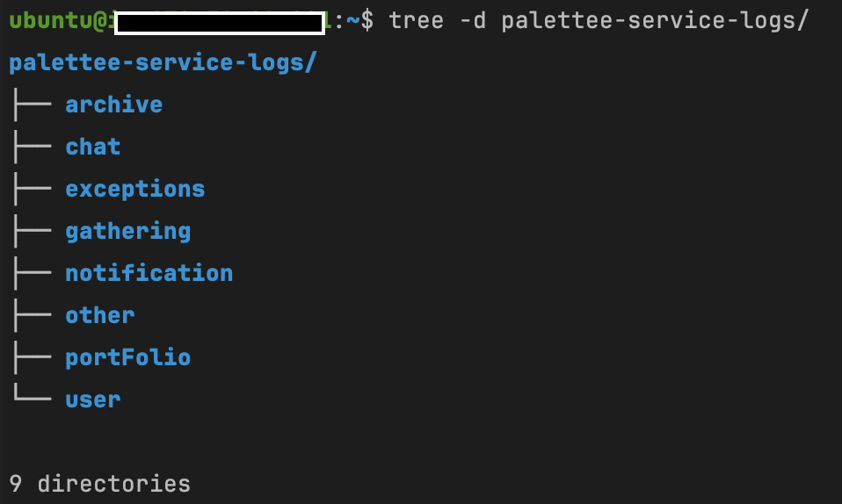Select the chat directory entry
Viewport: 842px width, 504px height.
(93, 147)
